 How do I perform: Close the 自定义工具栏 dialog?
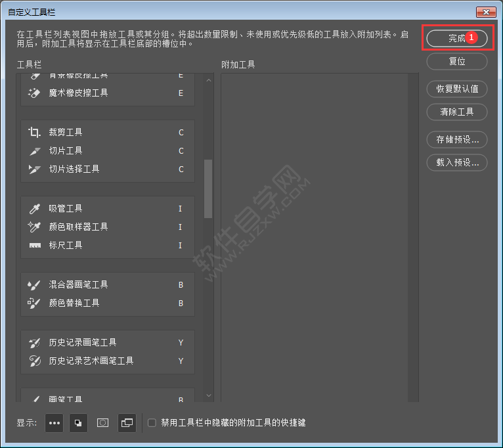[x=486, y=12]
